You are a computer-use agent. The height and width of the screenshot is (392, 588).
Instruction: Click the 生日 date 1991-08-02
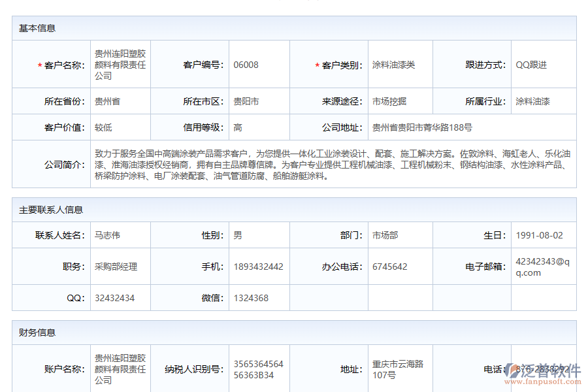click(539, 235)
